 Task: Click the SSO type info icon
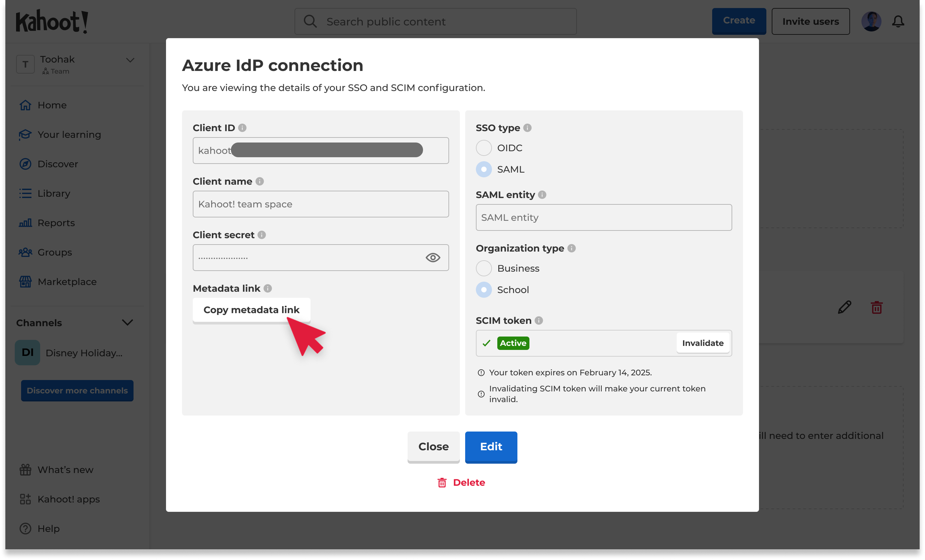click(527, 128)
